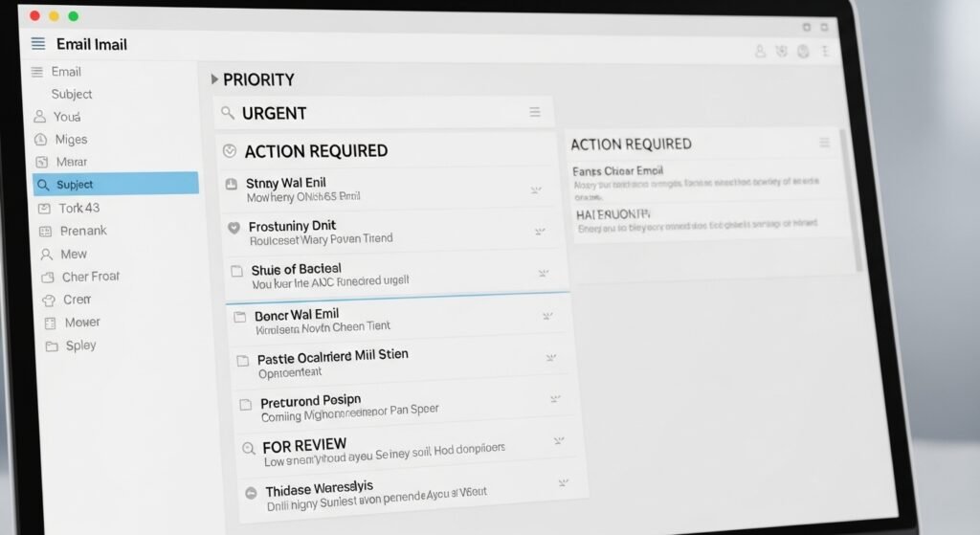The width and height of the screenshot is (980, 535).
Task: Tick the checkbox for Preturond Posipn
Action: [x=245, y=405]
